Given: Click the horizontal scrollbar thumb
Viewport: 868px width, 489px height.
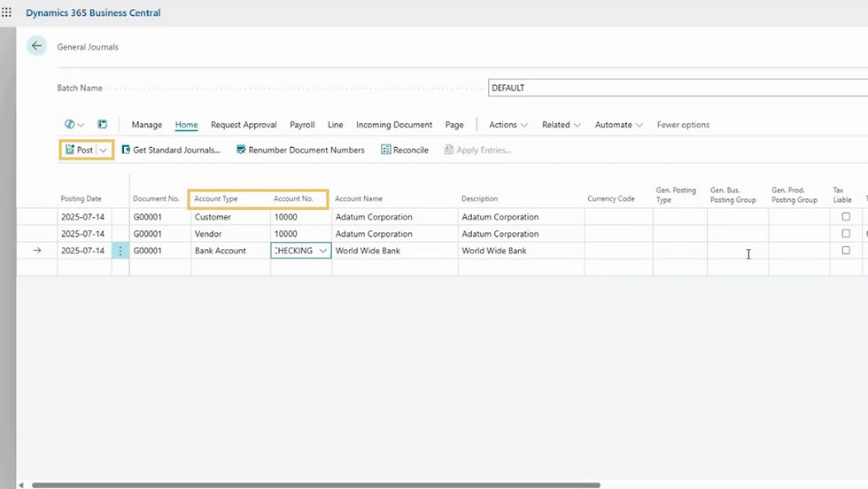Looking at the screenshot, I should click(316, 485).
